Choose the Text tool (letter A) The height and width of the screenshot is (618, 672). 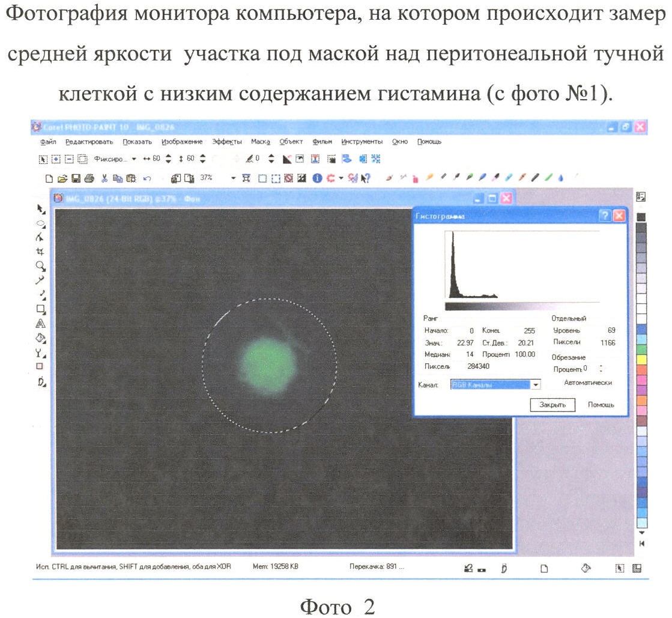click(41, 323)
